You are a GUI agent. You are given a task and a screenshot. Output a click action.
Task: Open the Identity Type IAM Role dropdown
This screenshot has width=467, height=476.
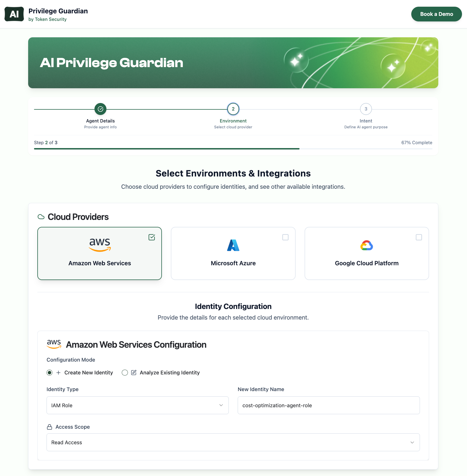(138, 405)
